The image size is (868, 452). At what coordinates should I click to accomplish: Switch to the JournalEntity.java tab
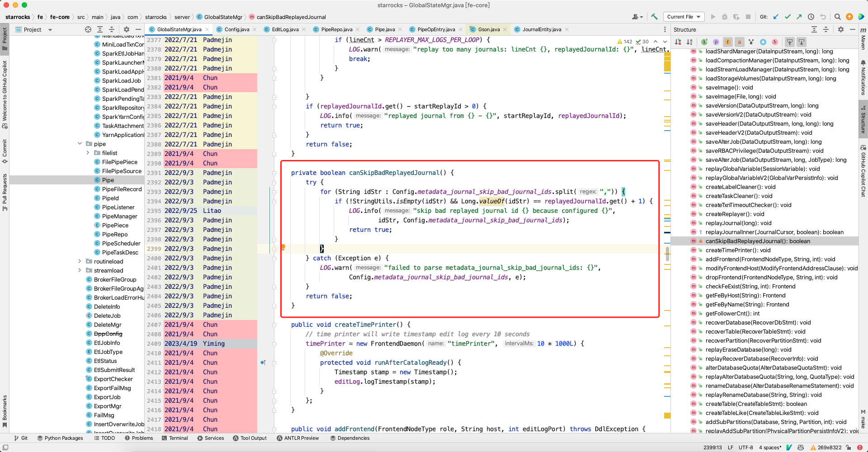click(541, 29)
